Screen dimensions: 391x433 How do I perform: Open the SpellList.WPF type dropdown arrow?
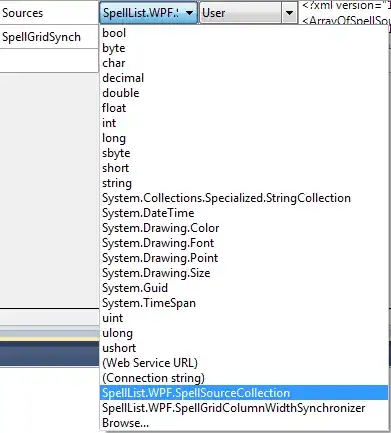(x=189, y=13)
